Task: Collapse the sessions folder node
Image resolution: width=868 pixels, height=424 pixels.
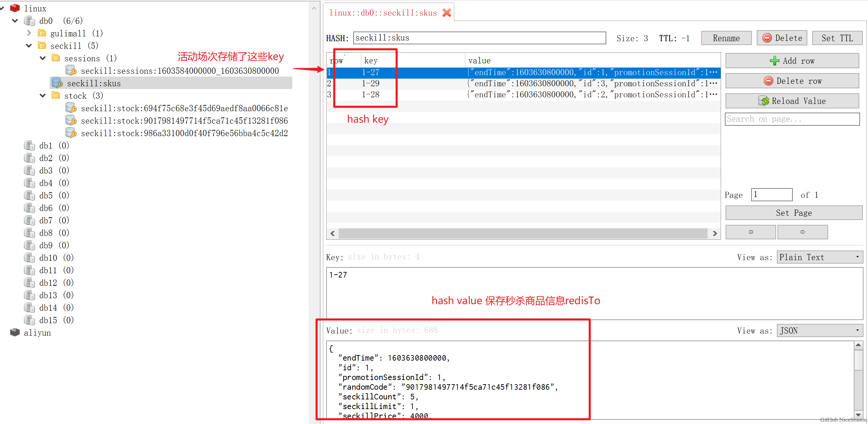Action: click(43, 58)
